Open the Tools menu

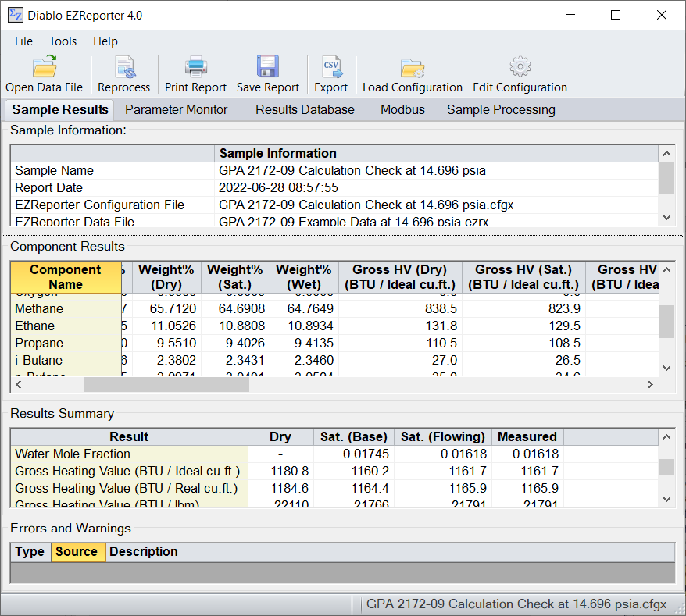coord(63,41)
